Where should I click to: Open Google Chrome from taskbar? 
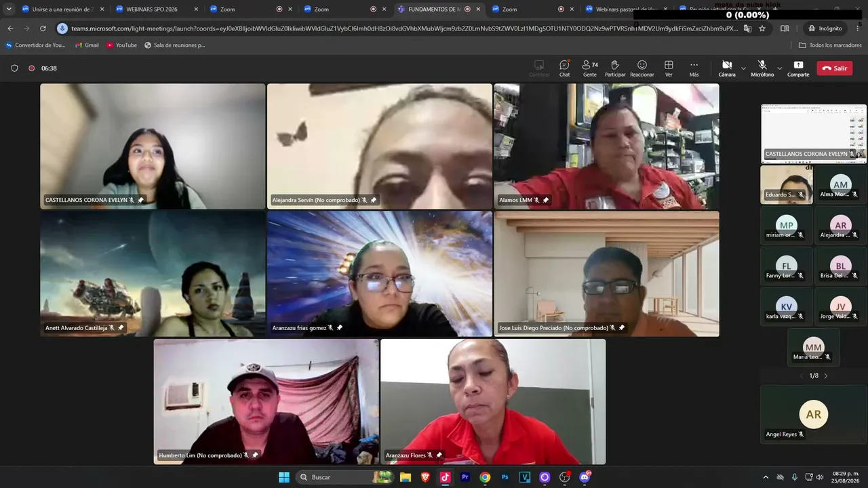click(485, 477)
